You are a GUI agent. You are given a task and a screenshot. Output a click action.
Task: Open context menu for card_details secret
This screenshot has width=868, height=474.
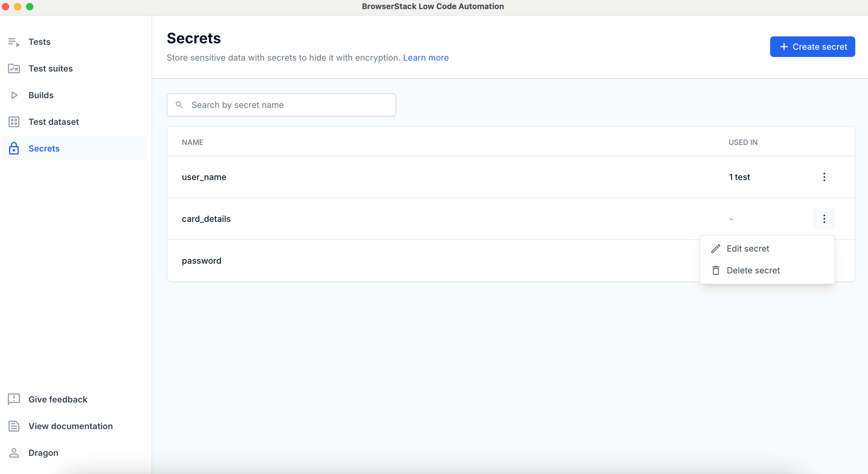tap(824, 219)
